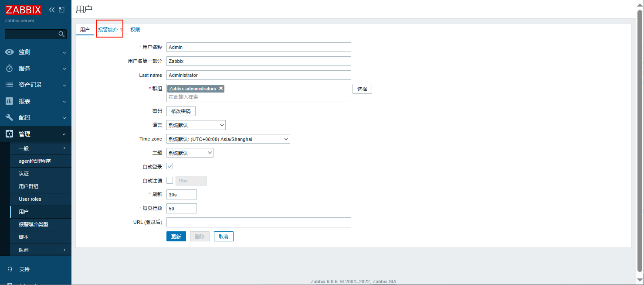
Task: Click the chart icon for 报表
Action: click(x=9, y=101)
